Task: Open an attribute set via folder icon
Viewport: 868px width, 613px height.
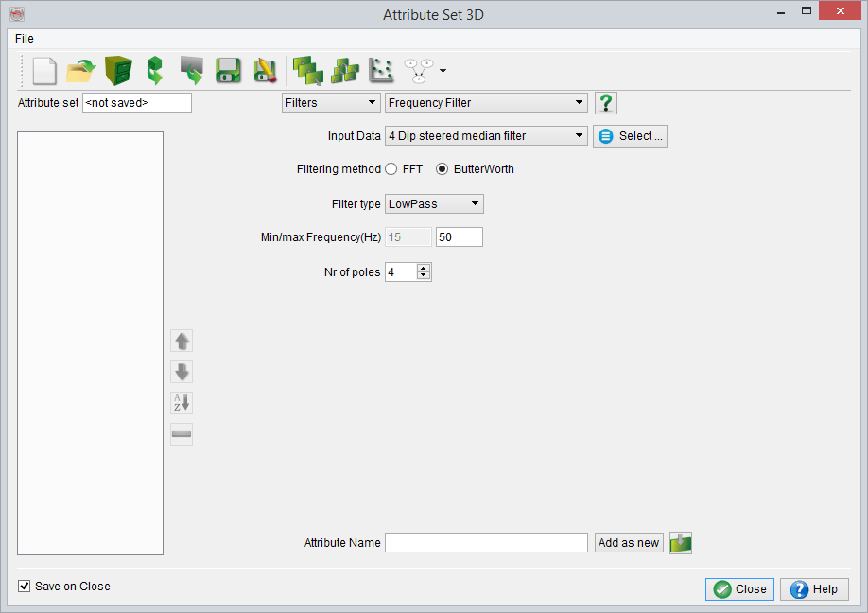Action: click(81, 71)
